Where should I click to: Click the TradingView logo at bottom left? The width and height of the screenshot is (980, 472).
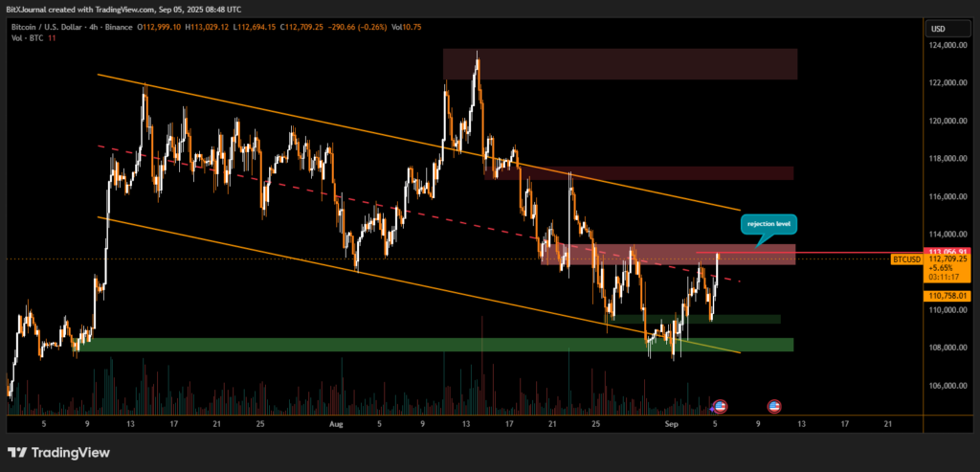pos(58,452)
